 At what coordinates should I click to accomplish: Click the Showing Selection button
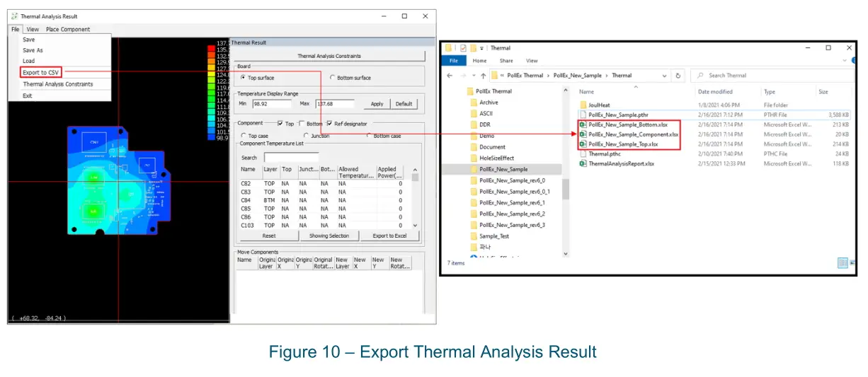pyautogui.click(x=329, y=236)
